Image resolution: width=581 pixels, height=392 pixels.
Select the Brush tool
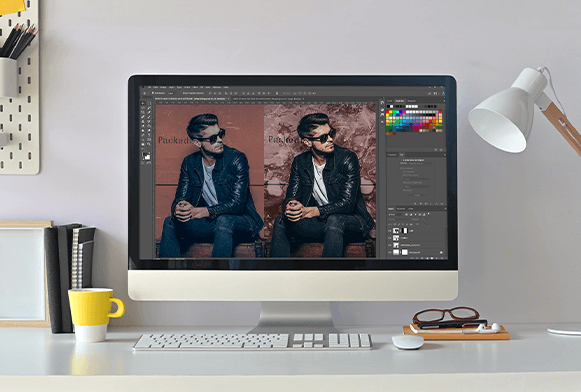[149, 117]
